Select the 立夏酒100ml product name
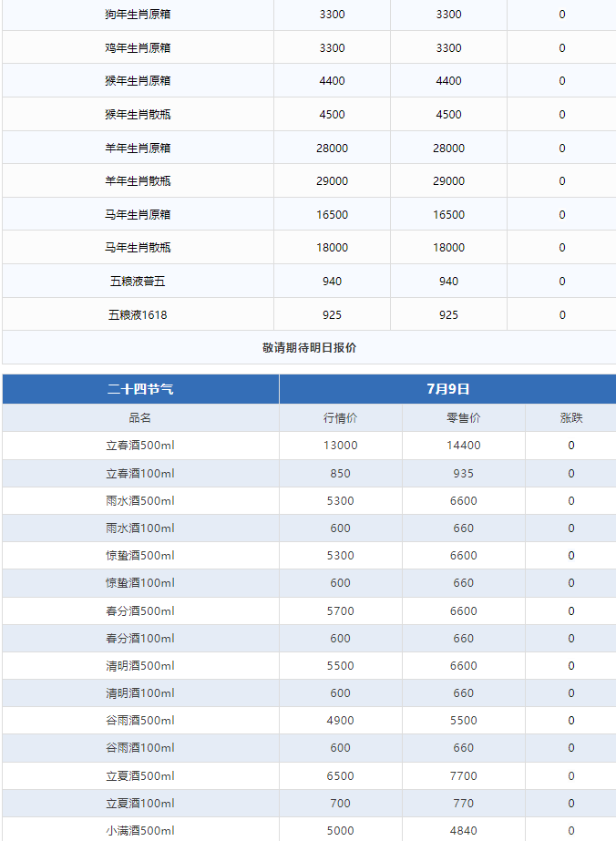Screen dimensions: 616x841 [140, 804]
